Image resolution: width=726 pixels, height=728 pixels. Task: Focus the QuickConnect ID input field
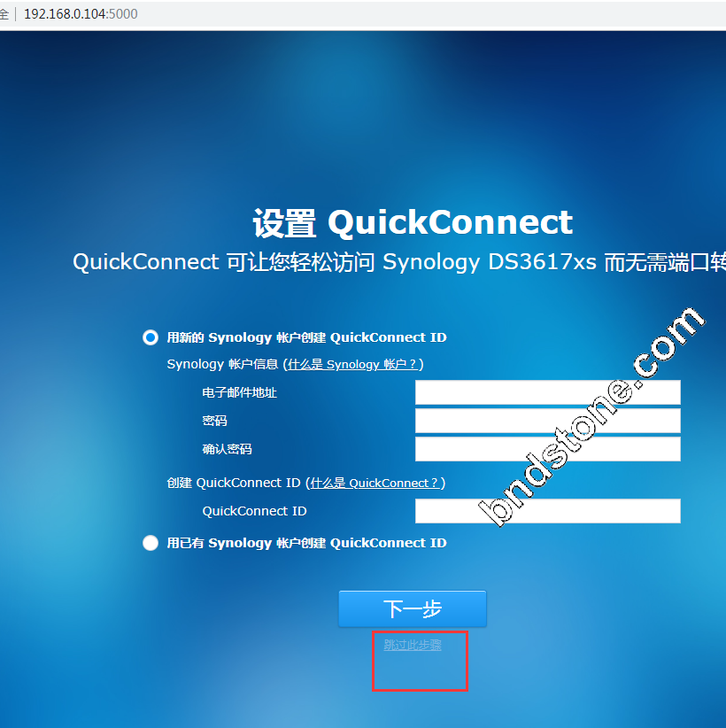548,511
